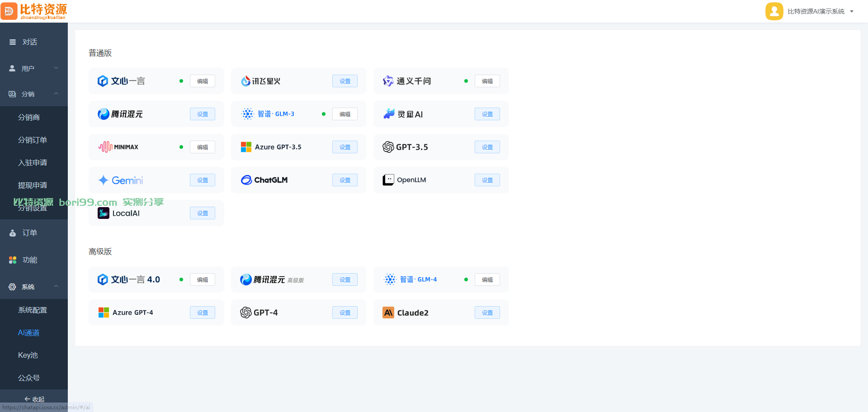Click 设置 for GPT-3.5
868x412 pixels.
tap(487, 147)
